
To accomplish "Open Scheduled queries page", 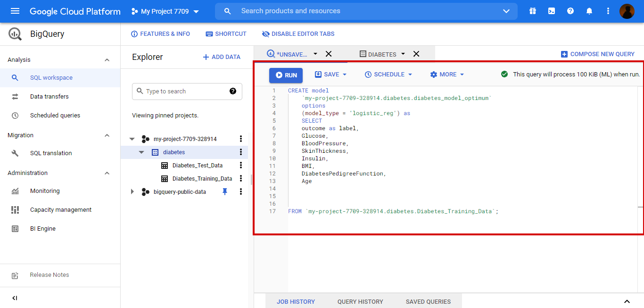I will click(x=60, y=116).
